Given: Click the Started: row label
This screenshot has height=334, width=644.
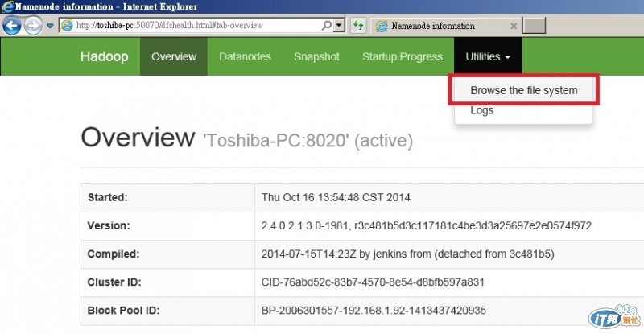Looking at the screenshot, I should [108, 197].
